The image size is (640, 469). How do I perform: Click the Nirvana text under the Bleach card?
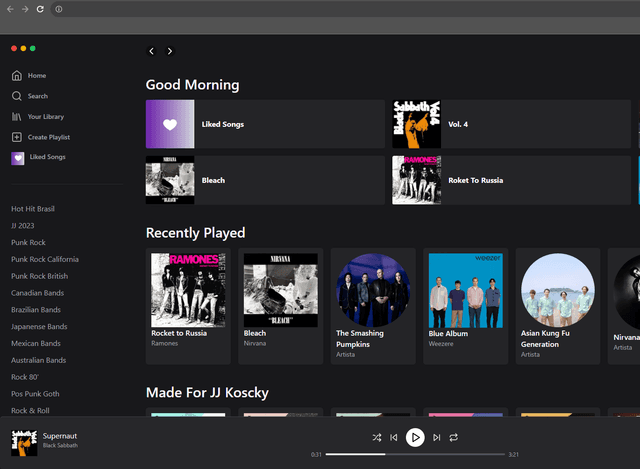(255, 343)
